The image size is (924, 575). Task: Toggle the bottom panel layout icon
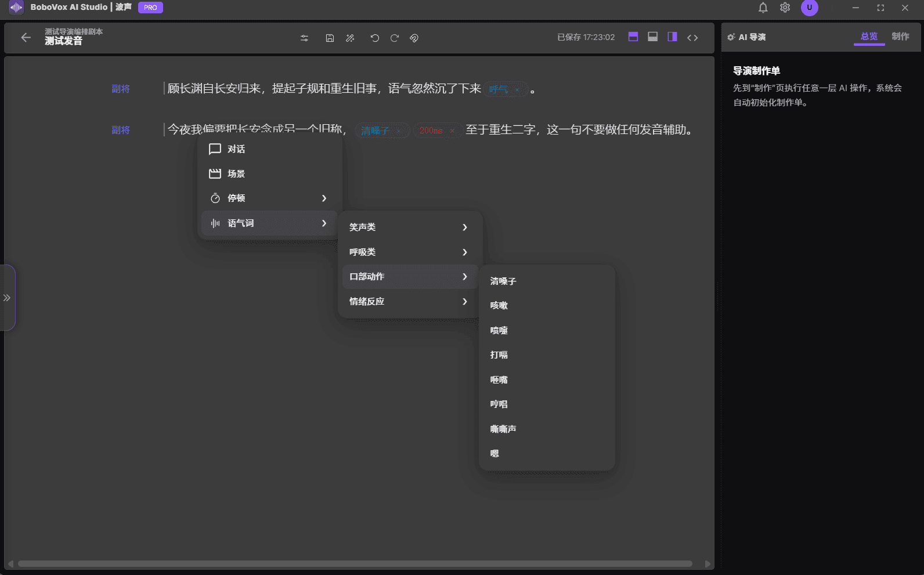(653, 37)
